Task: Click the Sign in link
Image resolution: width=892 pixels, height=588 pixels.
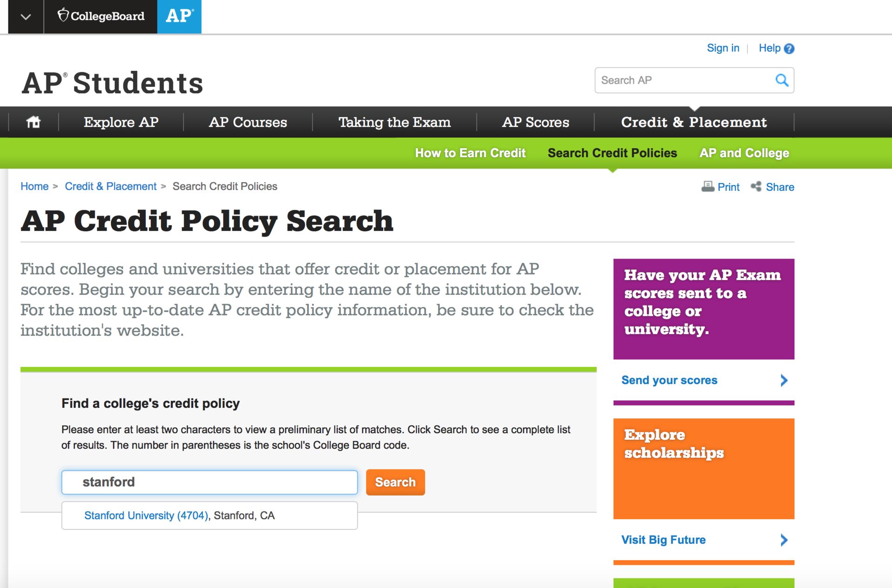Action: coord(722,48)
